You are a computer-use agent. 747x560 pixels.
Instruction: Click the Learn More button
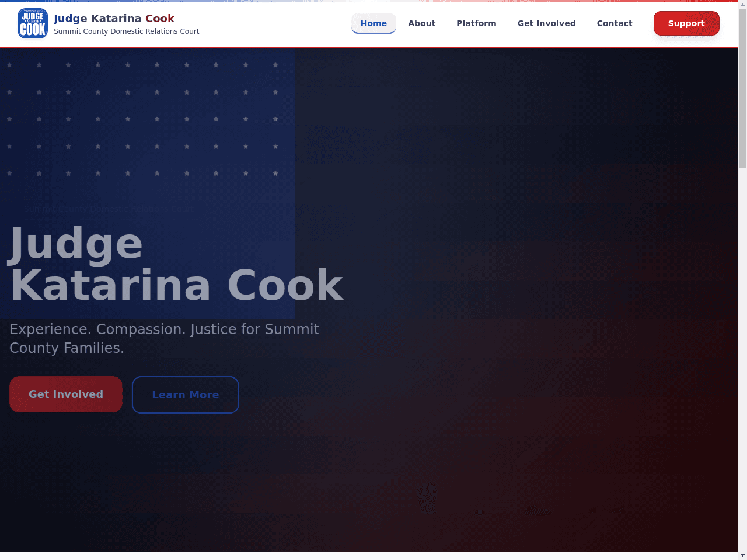[x=186, y=395]
